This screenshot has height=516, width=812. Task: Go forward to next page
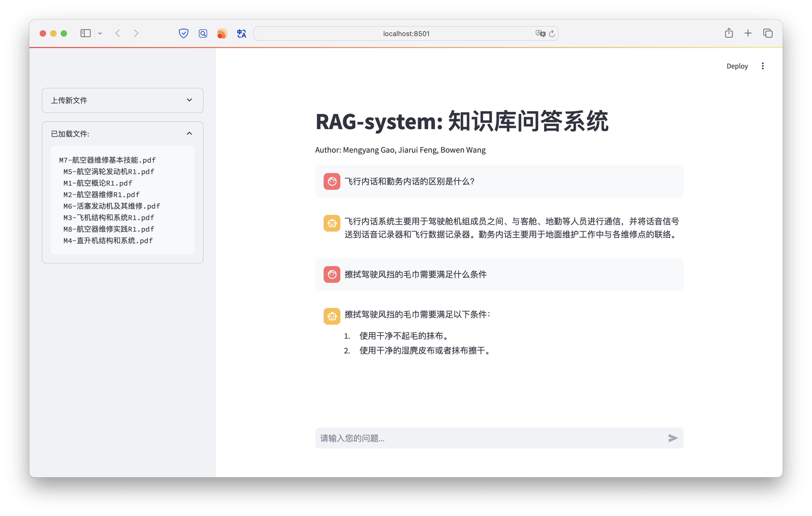click(x=136, y=33)
